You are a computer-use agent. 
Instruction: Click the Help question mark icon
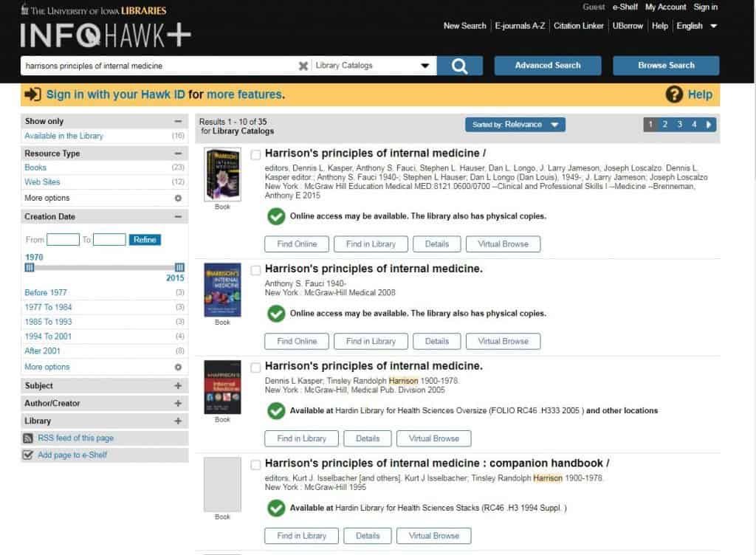click(674, 94)
